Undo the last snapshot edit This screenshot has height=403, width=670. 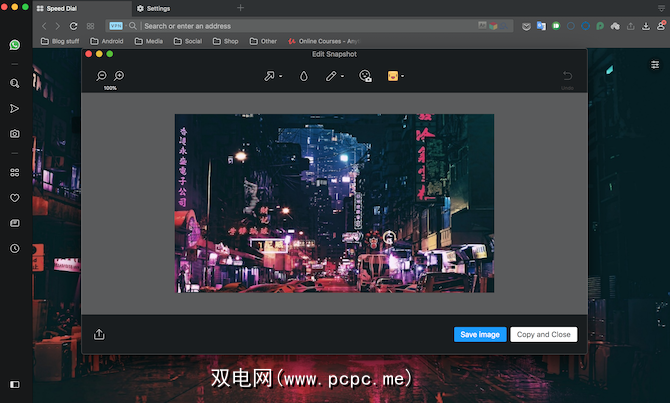coord(568,76)
